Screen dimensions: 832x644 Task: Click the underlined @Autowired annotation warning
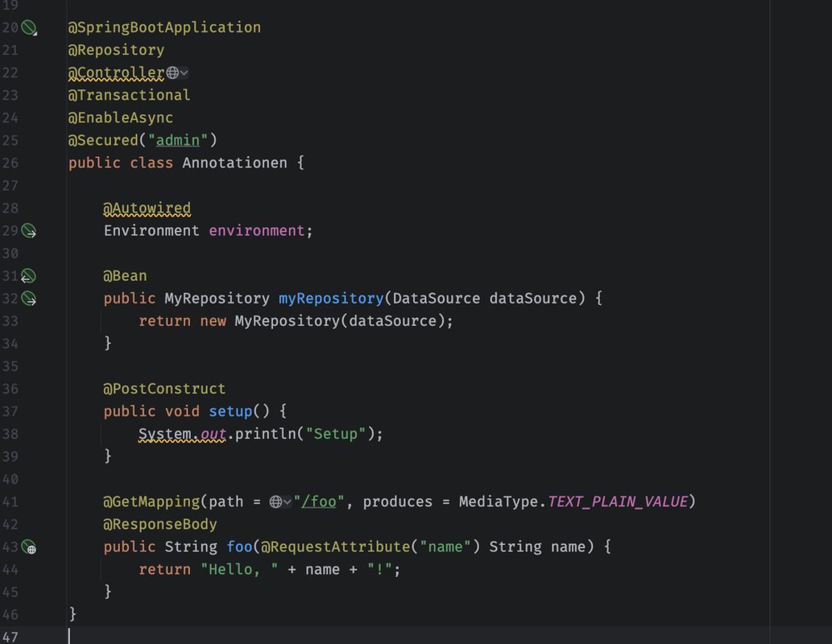pyautogui.click(x=147, y=208)
